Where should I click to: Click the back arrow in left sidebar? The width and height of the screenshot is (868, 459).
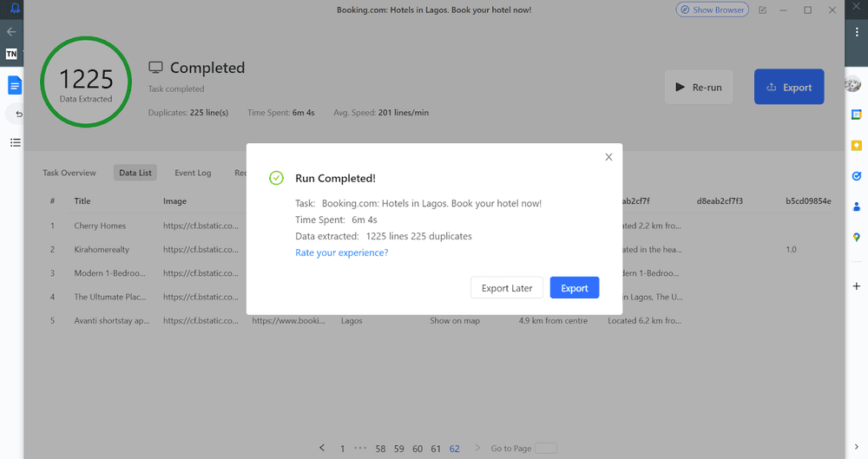tap(11, 32)
